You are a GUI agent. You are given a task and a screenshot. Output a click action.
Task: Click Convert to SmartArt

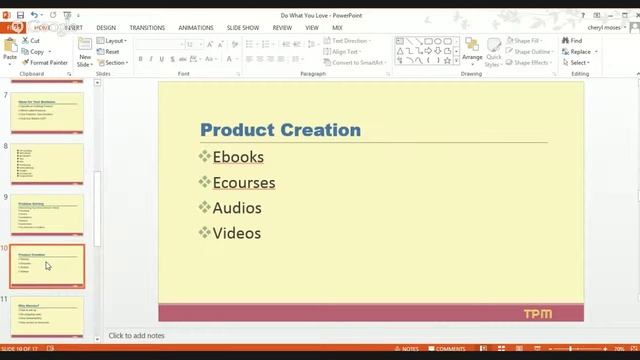click(x=355, y=62)
